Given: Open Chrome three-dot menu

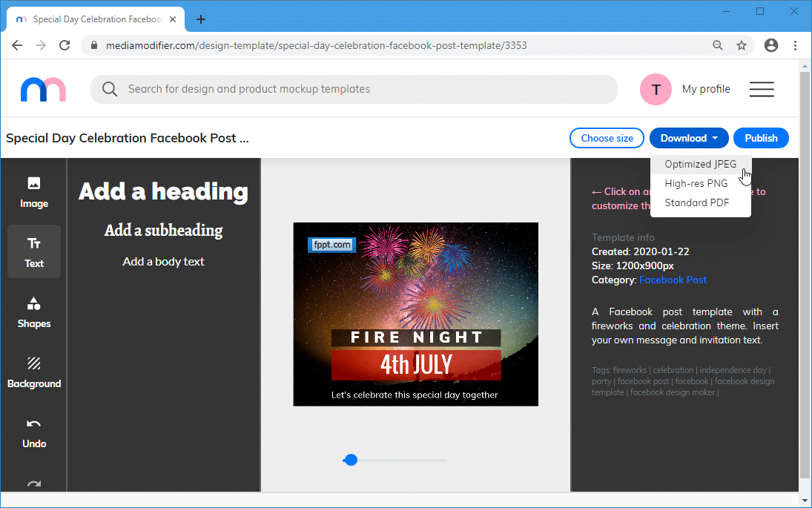Looking at the screenshot, I should (x=795, y=45).
